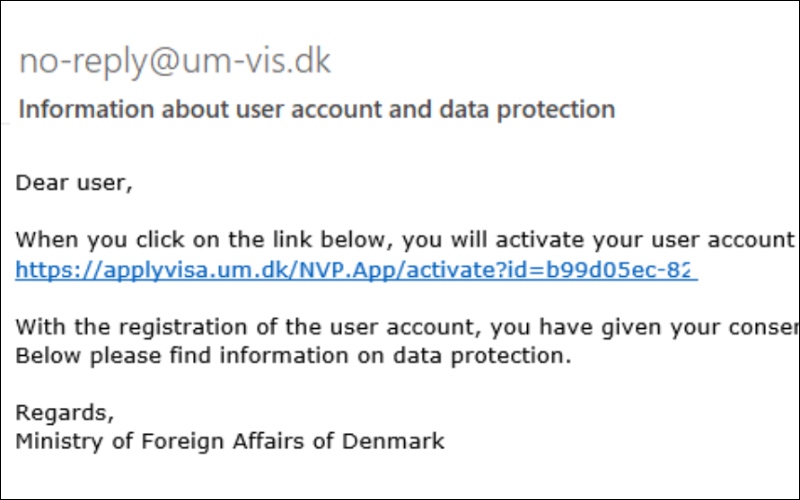Click the sentence starting "When you click"

400,241
